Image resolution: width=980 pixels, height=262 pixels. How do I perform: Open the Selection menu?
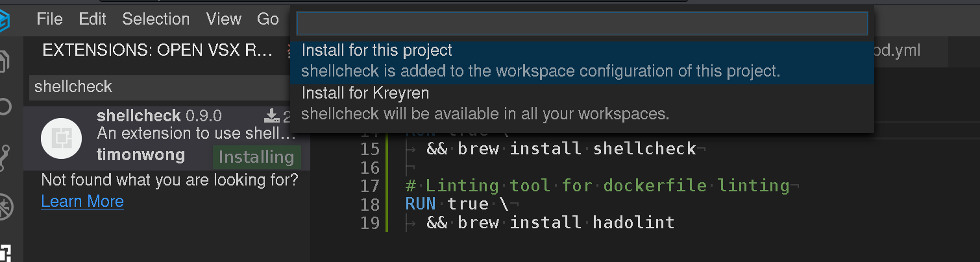point(156,19)
